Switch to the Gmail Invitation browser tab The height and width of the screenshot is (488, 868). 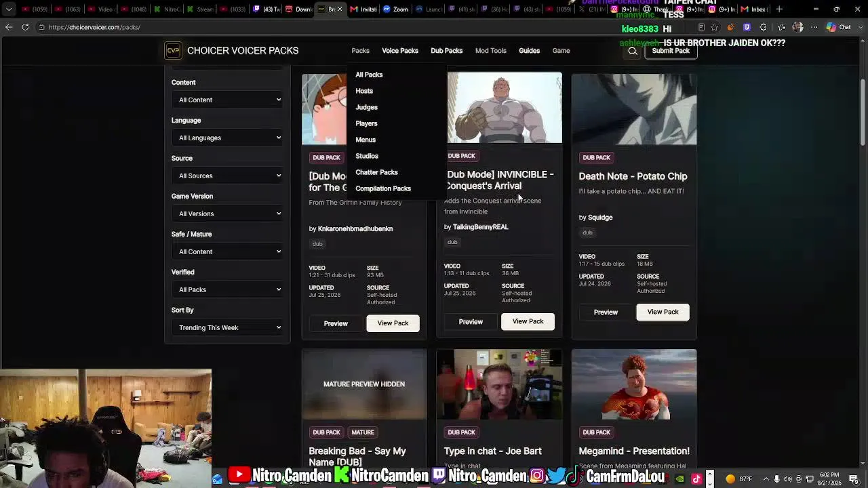pos(364,9)
